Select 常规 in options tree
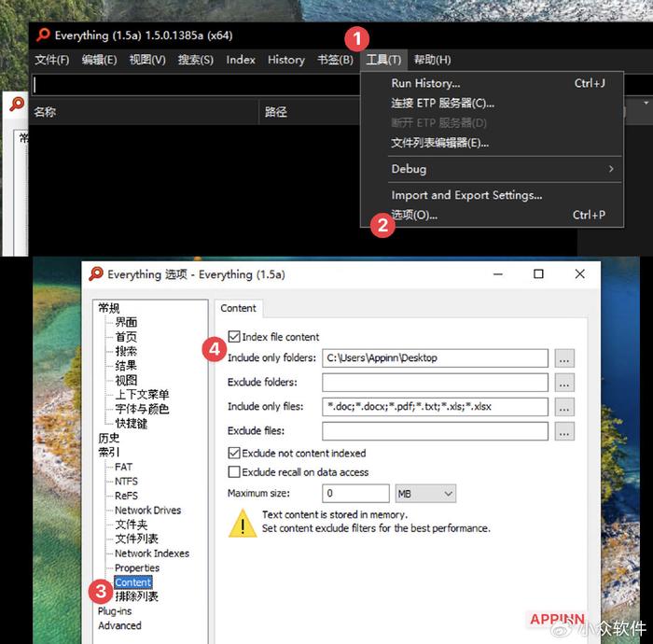Image resolution: width=653 pixels, height=644 pixels. (109, 308)
